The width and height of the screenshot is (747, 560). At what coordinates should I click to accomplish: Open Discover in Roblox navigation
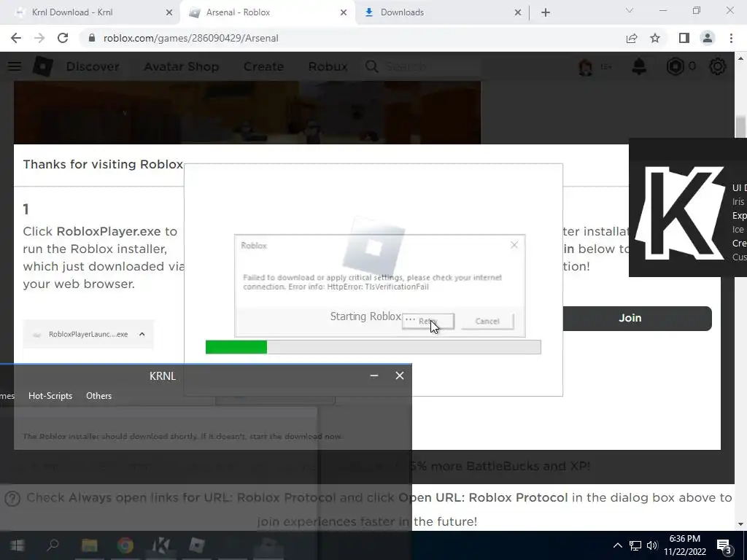(x=93, y=66)
